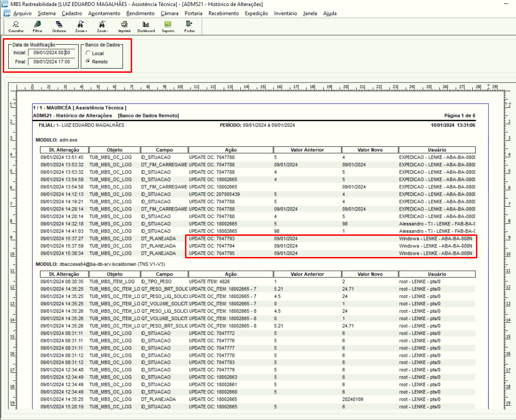Select the Remoto database radio button
The width and height of the screenshot is (516, 420).
coord(88,61)
